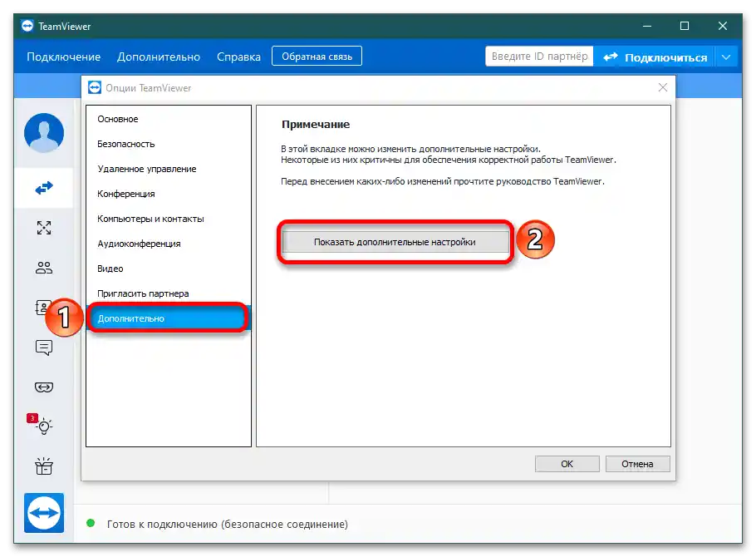Click the Примечание heading text
The width and height of the screenshot is (756, 557).
point(316,124)
